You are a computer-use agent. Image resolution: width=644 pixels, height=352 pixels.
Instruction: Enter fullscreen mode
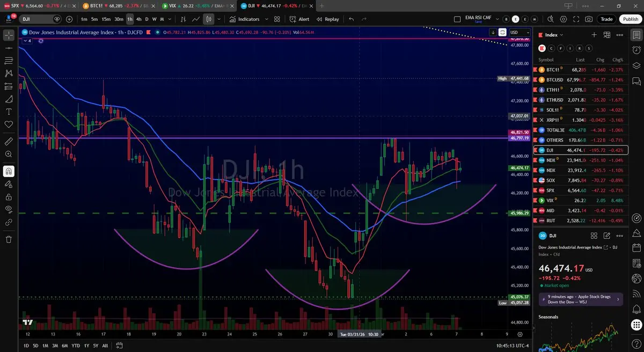pos(576,19)
